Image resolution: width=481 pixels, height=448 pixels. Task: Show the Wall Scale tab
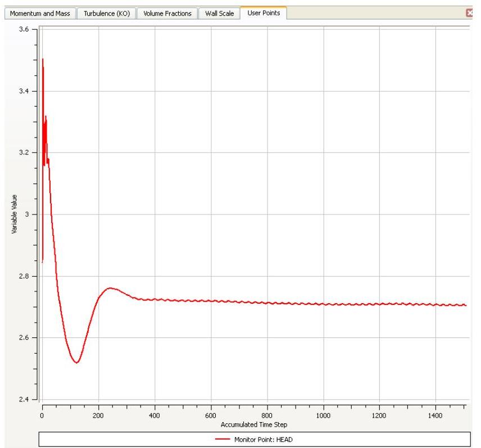[x=219, y=13]
